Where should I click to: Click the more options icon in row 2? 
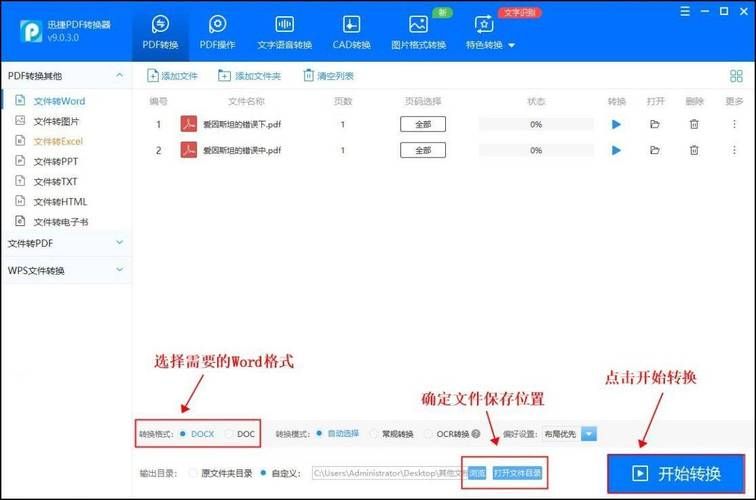pos(736,150)
